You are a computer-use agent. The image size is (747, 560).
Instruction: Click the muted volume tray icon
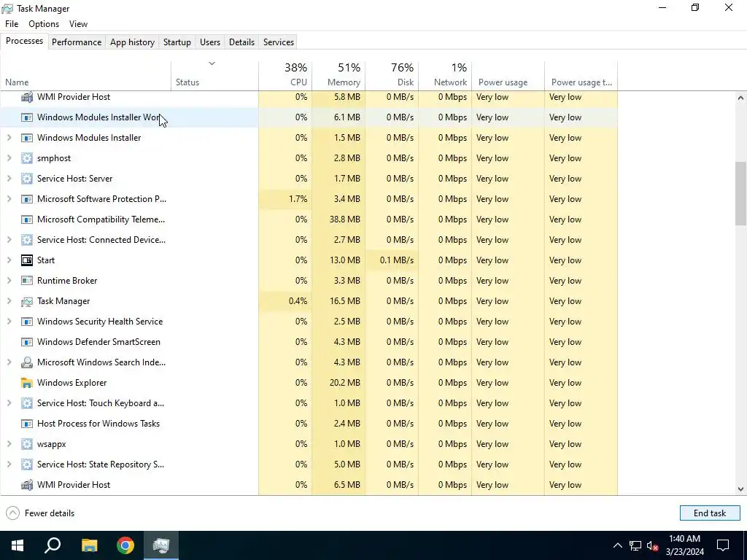click(x=653, y=545)
